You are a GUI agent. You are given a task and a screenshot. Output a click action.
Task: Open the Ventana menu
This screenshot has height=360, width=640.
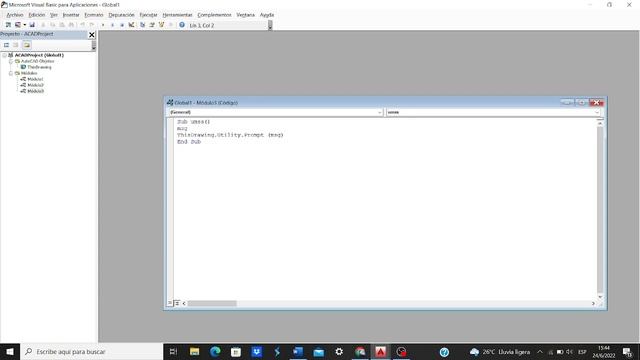(245, 15)
